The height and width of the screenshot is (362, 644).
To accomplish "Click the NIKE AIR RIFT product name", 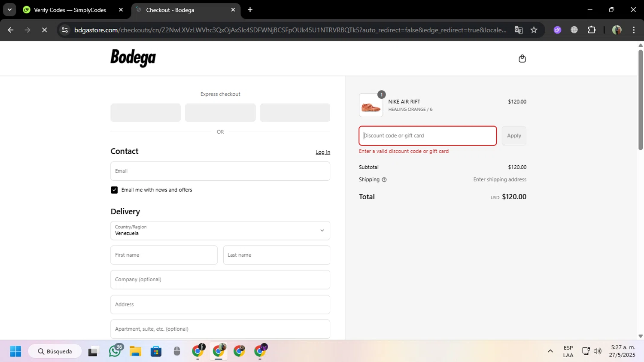I will pyautogui.click(x=404, y=102).
